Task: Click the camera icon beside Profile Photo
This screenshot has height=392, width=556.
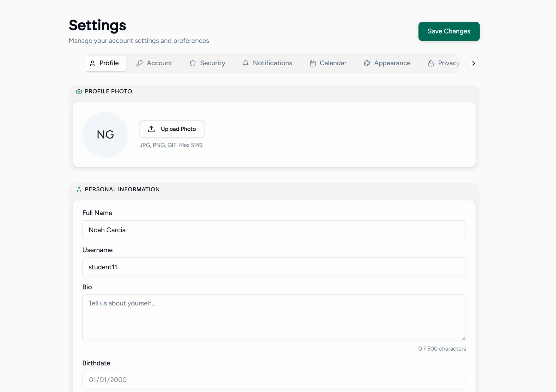Action: 79,92
